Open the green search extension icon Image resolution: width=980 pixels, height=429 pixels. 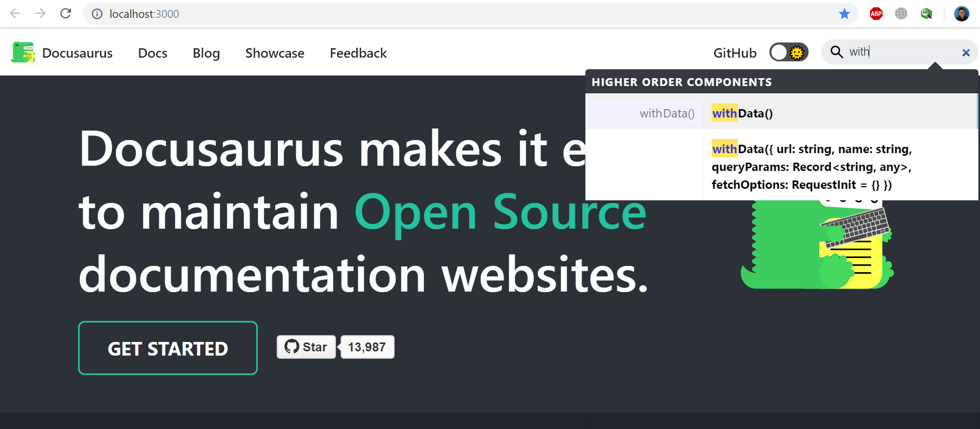pyautogui.click(x=926, y=14)
